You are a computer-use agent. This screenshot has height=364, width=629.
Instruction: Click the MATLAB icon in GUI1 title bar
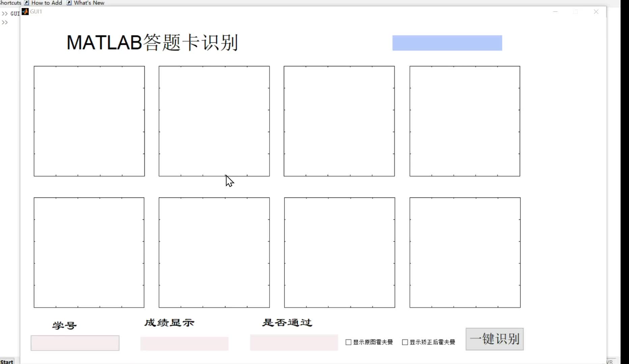(25, 11)
